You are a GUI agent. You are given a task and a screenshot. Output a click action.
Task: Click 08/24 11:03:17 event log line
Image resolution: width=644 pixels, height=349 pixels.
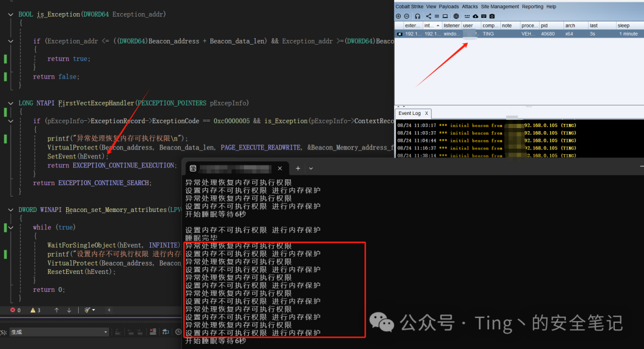click(487, 126)
